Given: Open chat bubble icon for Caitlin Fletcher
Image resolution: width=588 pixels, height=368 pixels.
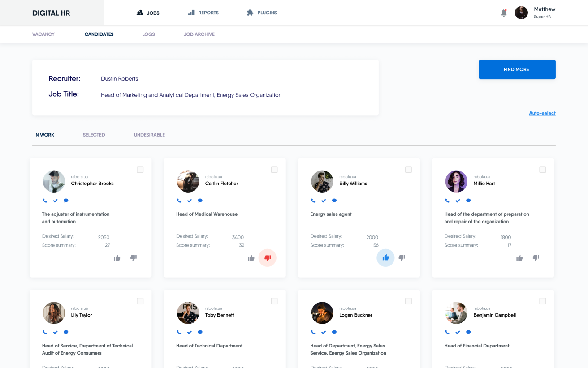Looking at the screenshot, I should pos(200,201).
